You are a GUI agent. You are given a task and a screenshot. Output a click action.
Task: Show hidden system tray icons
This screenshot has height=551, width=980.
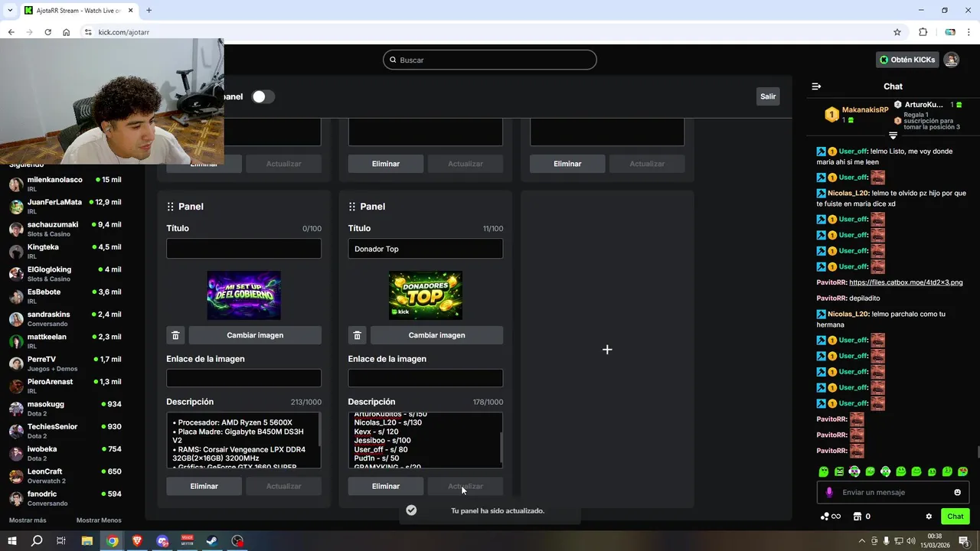tap(862, 541)
